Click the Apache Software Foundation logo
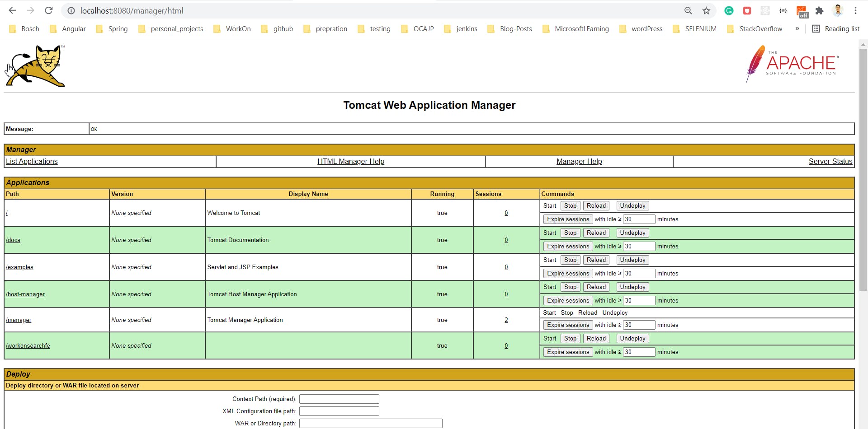868x429 pixels. click(x=792, y=64)
